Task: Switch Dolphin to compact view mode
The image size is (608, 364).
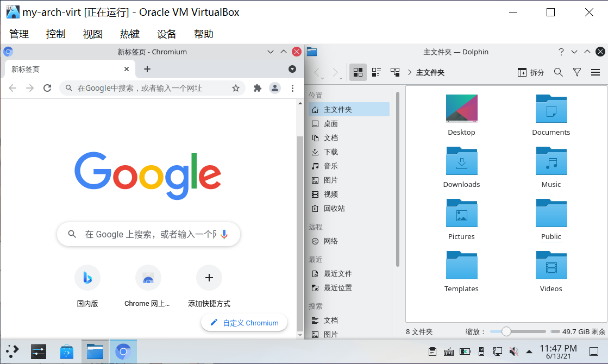Action: (377, 72)
